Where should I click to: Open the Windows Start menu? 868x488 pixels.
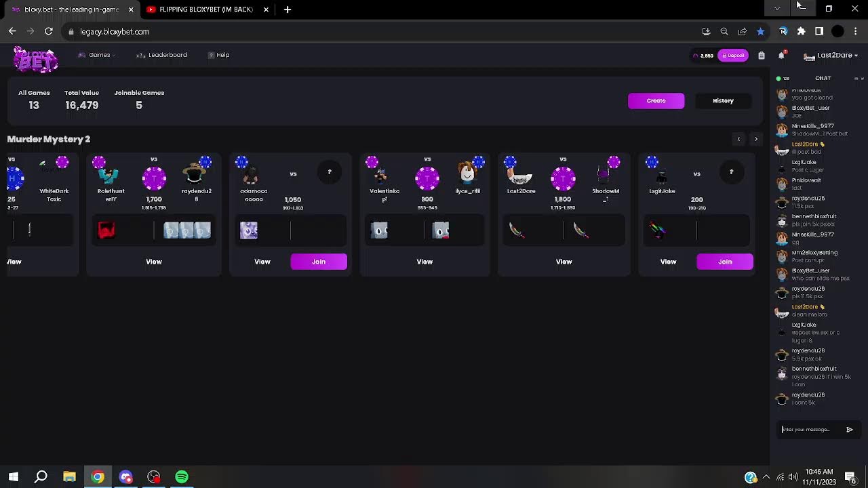pyautogui.click(x=14, y=477)
